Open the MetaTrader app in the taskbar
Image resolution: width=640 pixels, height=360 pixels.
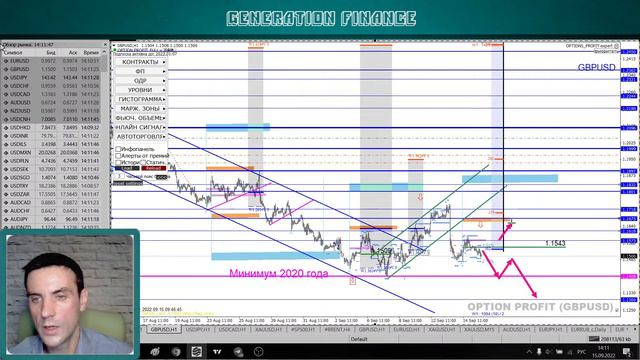pos(196,351)
